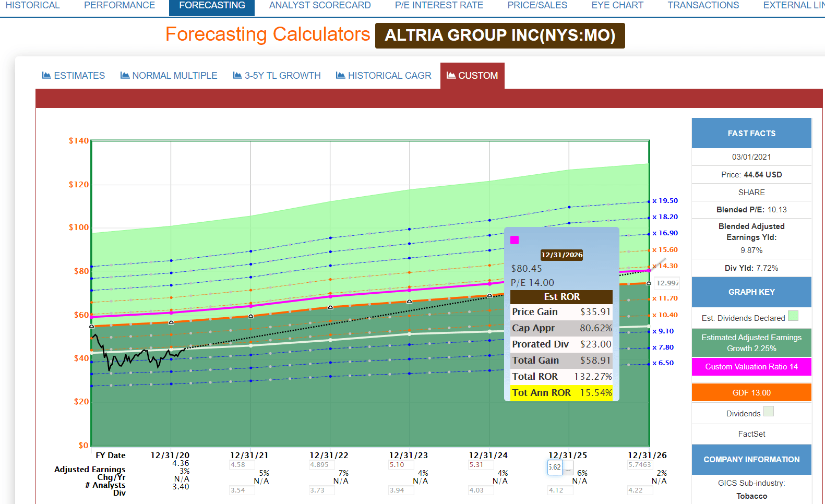The height and width of the screenshot is (504, 825).
Task: Select the NORMAL MULTIPLE calculator tab
Action: pos(169,76)
